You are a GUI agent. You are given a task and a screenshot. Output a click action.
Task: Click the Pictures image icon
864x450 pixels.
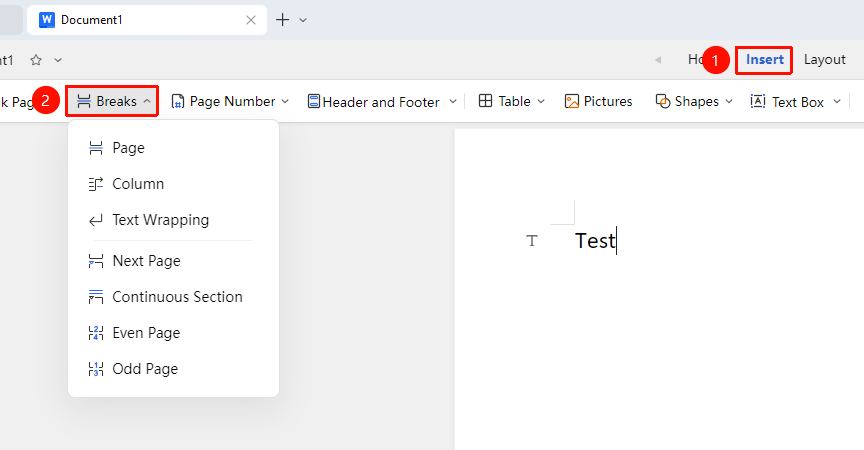click(572, 101)
